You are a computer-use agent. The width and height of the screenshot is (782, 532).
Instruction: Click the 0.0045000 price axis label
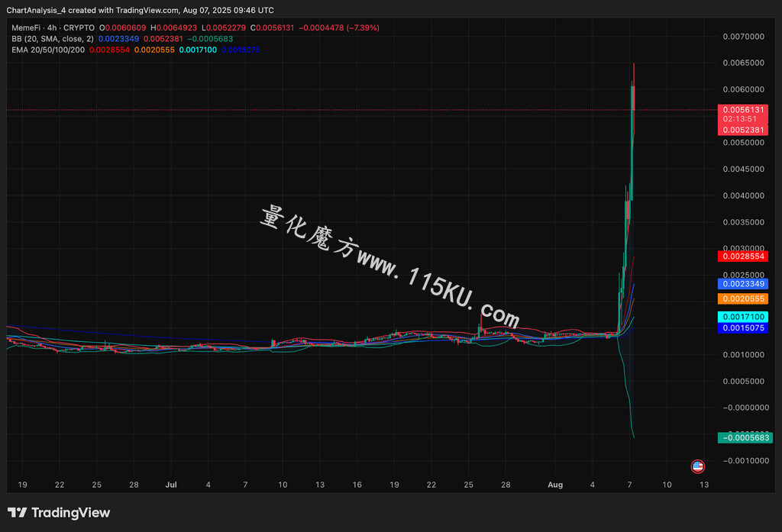point(744,169)
